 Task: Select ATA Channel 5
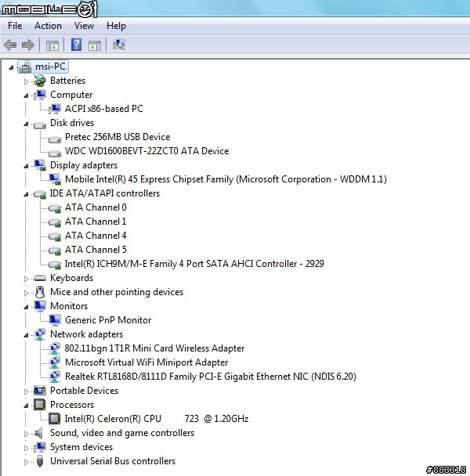pos(96,250)
